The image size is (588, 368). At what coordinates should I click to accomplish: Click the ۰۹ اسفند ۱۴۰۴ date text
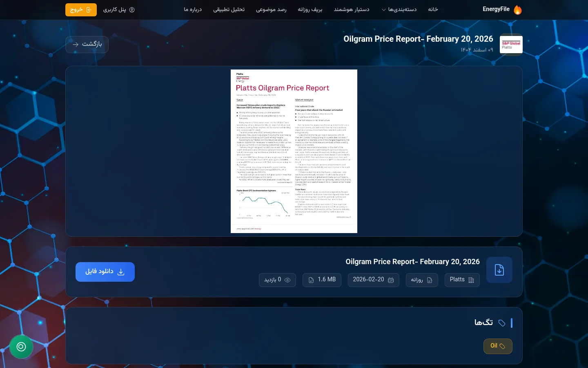point(477,50)
